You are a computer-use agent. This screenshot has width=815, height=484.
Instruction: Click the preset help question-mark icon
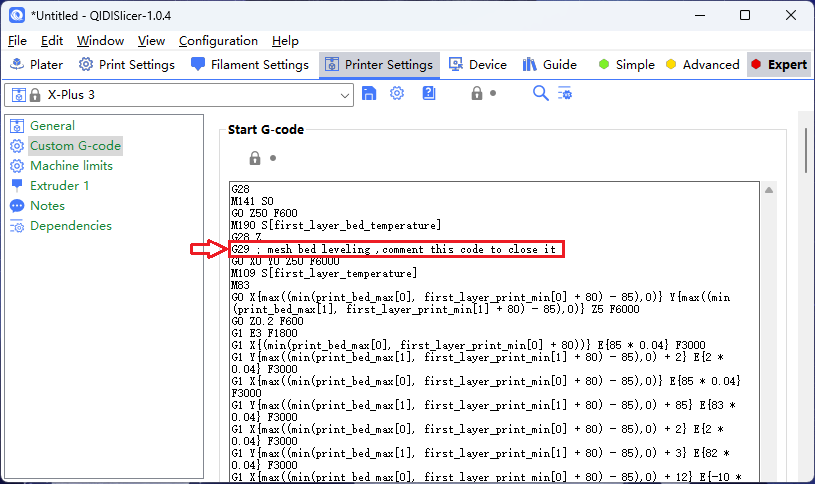[x=429, y=93]
